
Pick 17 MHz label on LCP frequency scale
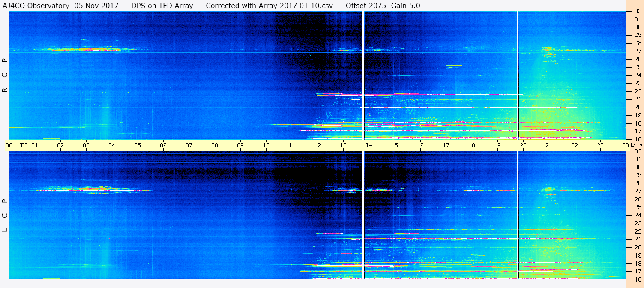tap(637, 271)
